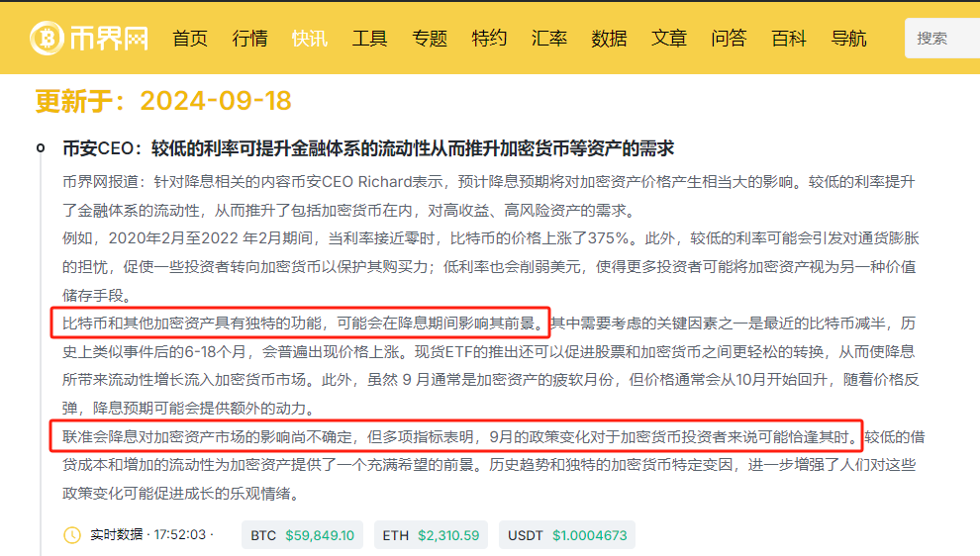The image size is (980, 556).
Task: Click the clock icon beside 实时数据
Action: [72, 535]
